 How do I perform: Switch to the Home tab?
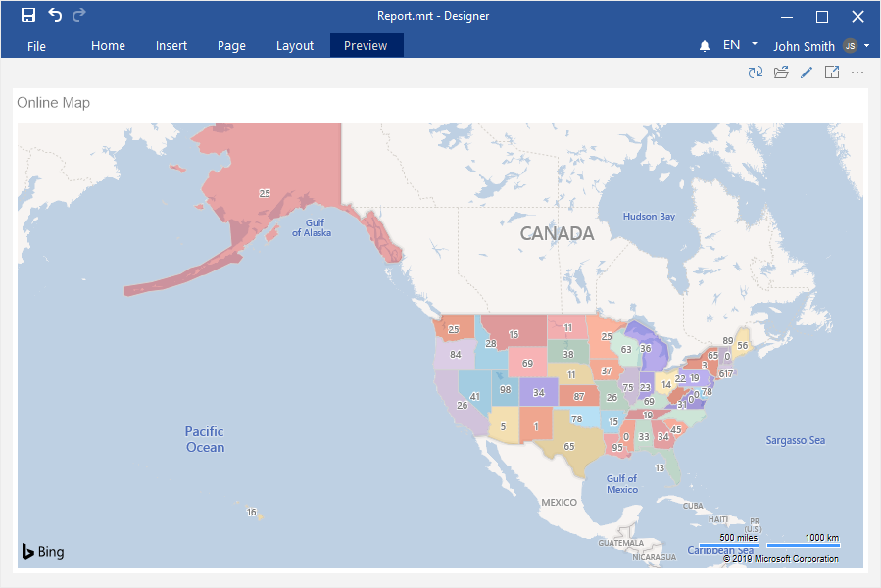[x=108, y=46]
